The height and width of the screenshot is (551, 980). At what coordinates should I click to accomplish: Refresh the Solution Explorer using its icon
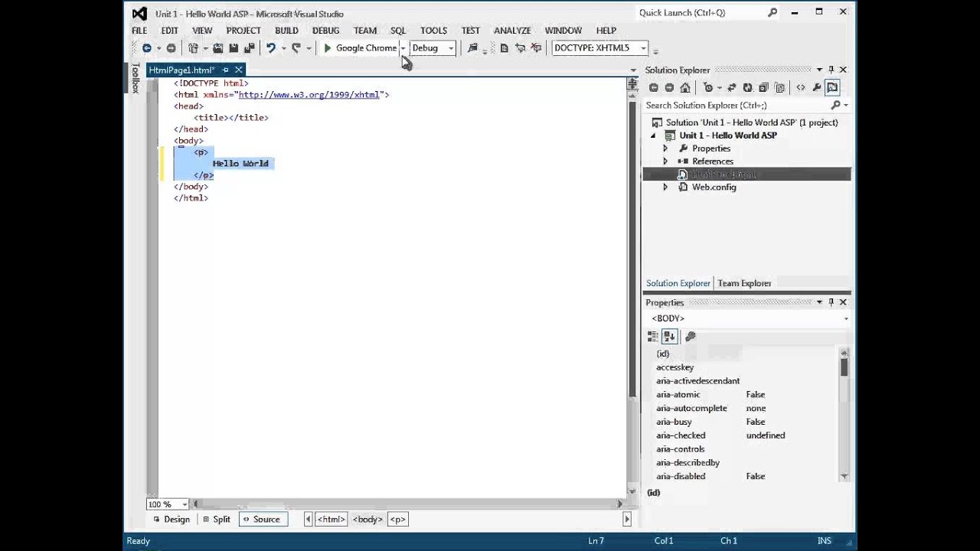click(x=748, y=88)
